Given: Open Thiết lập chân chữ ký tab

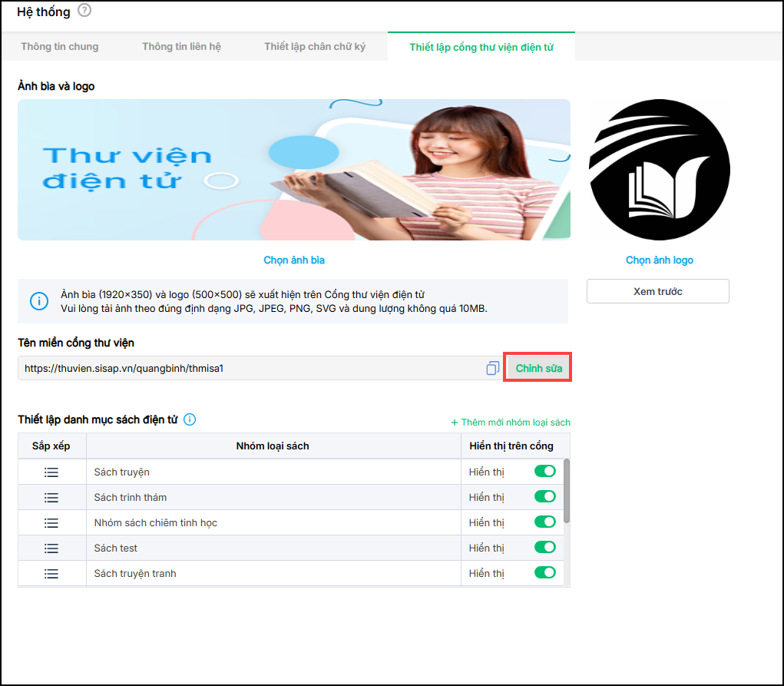Looking at the screenshot, I should tap(315, 47).
